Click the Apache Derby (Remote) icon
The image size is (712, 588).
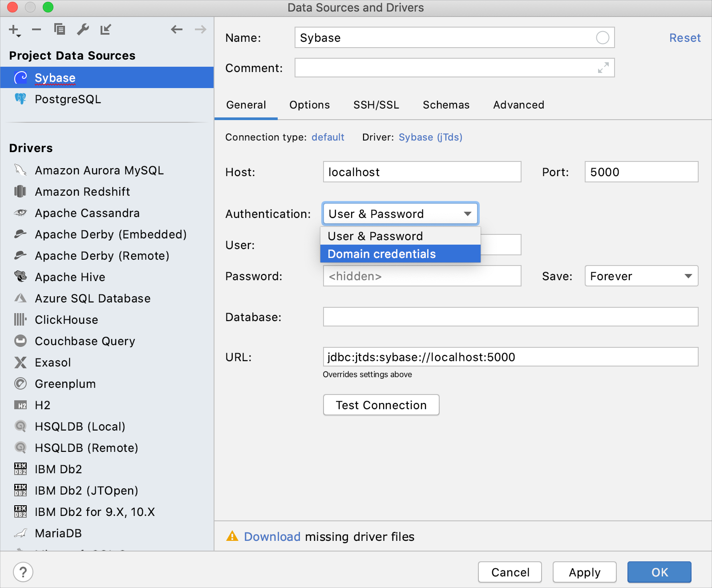coord(20,255)
